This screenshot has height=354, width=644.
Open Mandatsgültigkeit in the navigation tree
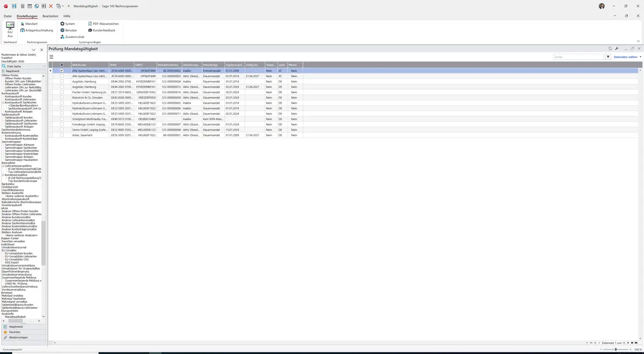(15, 316)
